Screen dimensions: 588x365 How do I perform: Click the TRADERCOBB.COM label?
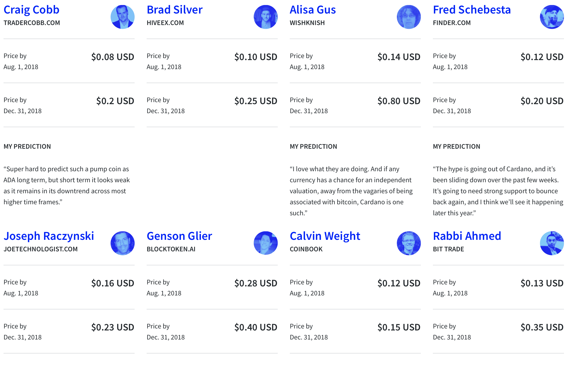tap(32, 23)
